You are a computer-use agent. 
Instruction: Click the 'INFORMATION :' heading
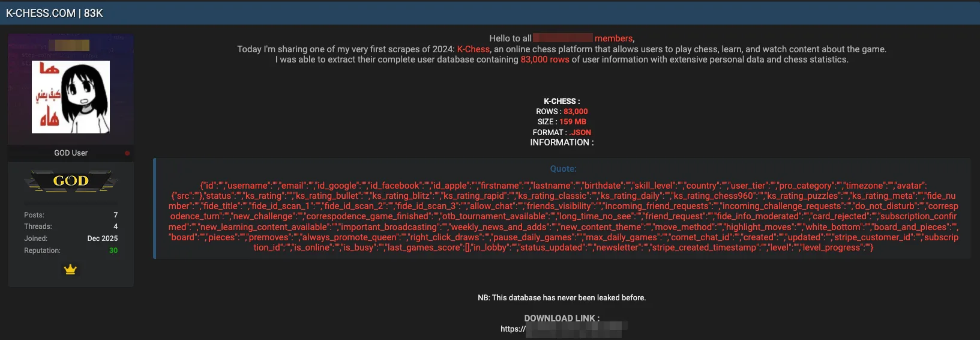coord(562,142)
